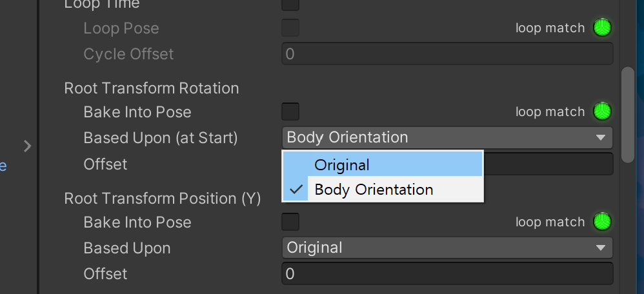Toggle the Loop Time checkbox

[290, 4]
